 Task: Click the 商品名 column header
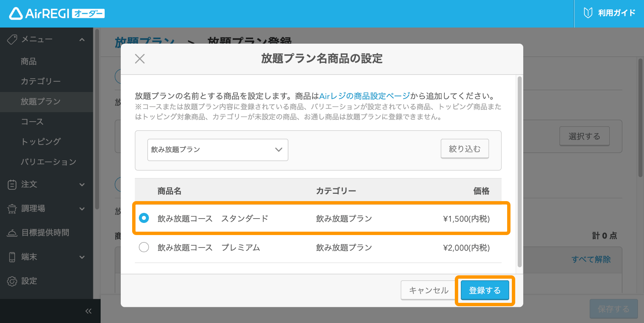tap(169, 191)
